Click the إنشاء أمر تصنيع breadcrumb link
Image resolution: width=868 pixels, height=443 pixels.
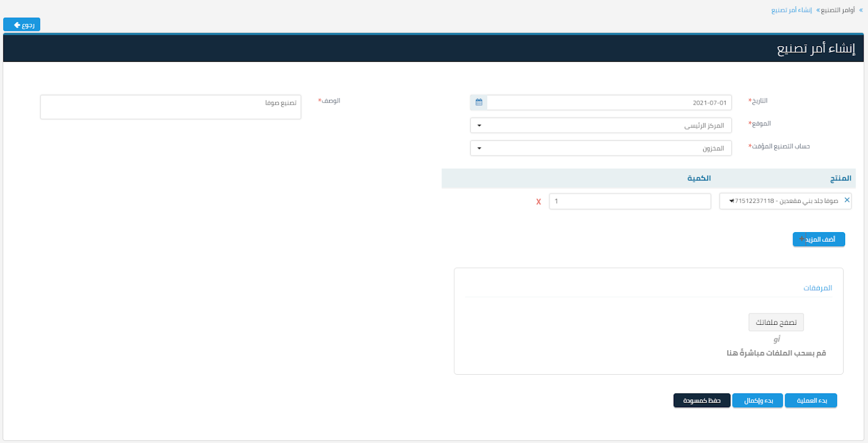(x=792, y=10)
